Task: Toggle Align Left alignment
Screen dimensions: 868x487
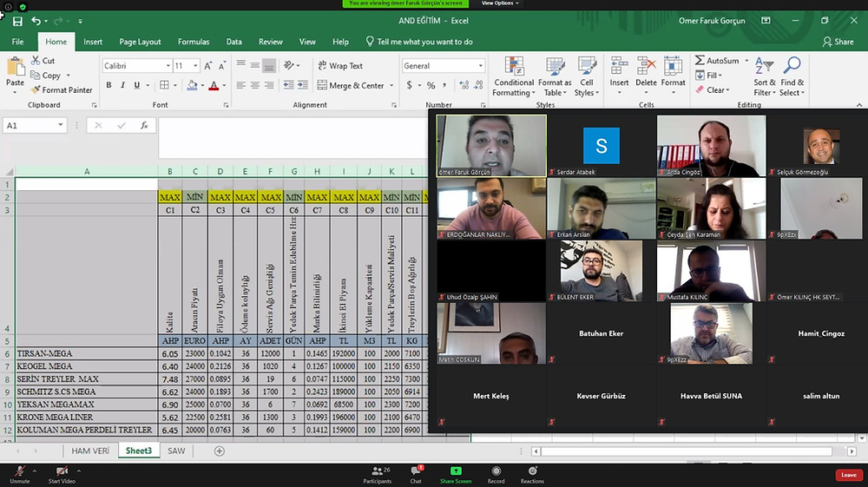Action: pos(240,85)
